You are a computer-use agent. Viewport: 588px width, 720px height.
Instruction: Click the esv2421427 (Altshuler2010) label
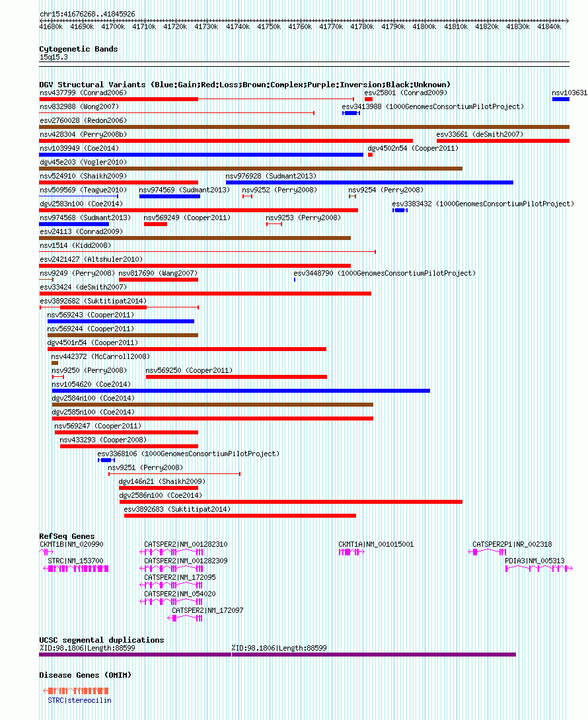point(91,259)
